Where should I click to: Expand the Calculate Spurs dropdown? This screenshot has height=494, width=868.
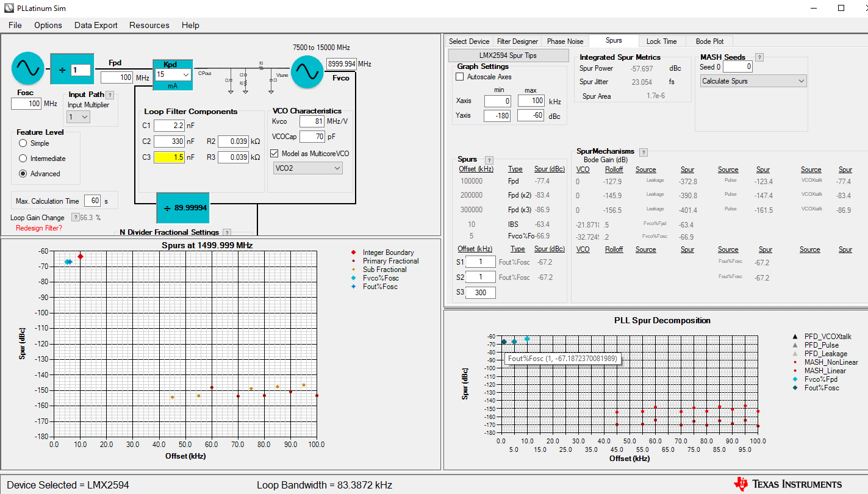(753, 81)
